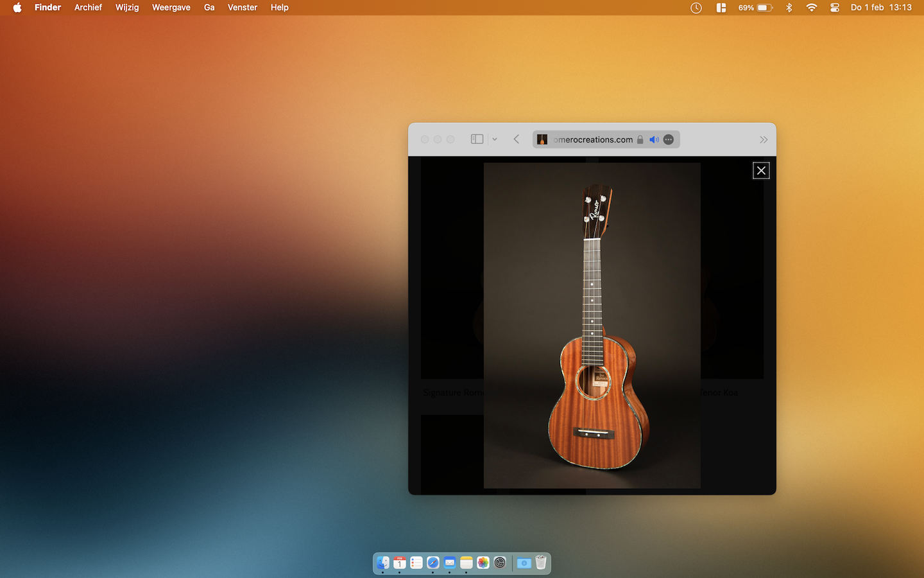Open Control Center

click(x=835, y=8)
